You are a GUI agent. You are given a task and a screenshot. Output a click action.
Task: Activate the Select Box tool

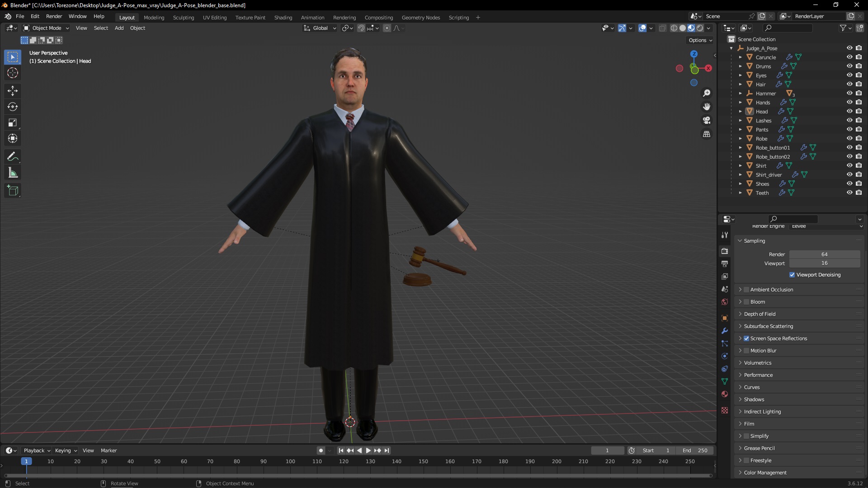coord(13,57)
